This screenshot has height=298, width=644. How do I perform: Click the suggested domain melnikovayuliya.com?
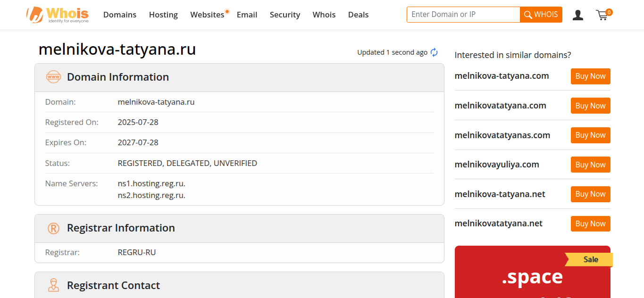click(x=497, y=165)
